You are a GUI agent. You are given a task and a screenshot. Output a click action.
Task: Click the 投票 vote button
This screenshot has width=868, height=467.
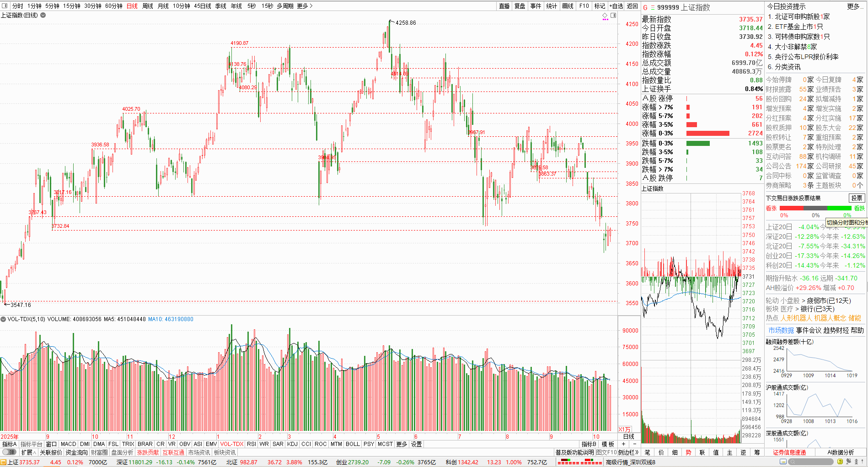pos(857,198)
